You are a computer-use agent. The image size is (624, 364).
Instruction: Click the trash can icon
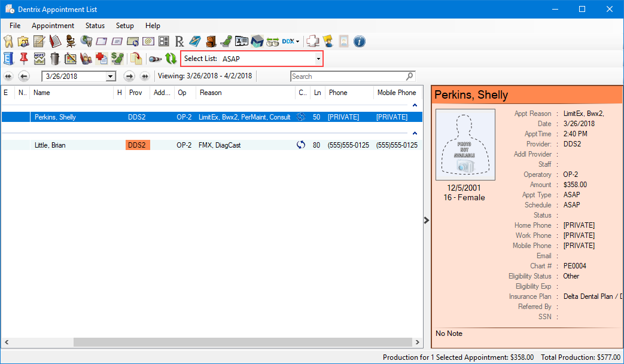tap(55, 59)
